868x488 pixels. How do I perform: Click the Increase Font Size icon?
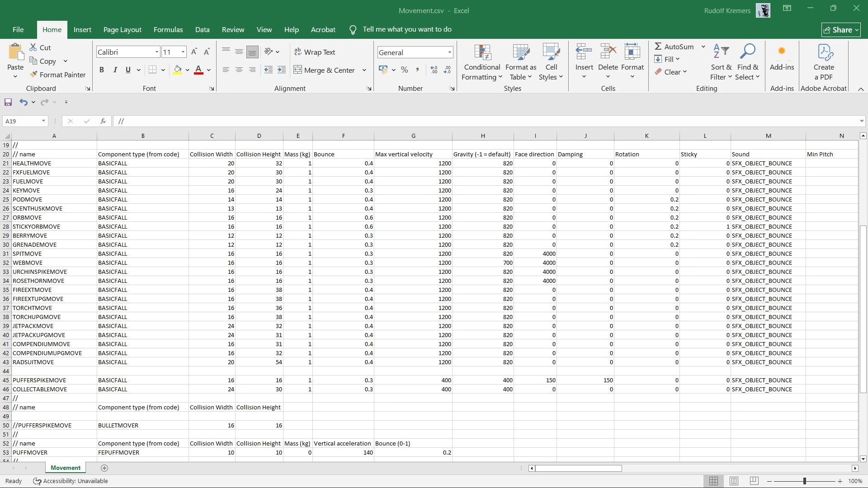(x=194, y=52)
